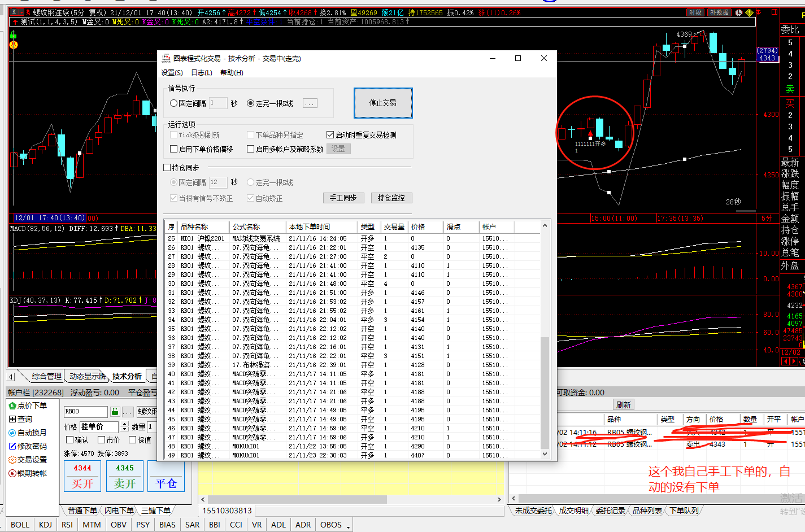Open the 设置(S) menu
805x532 pixels.
click(x=172, y=73)
